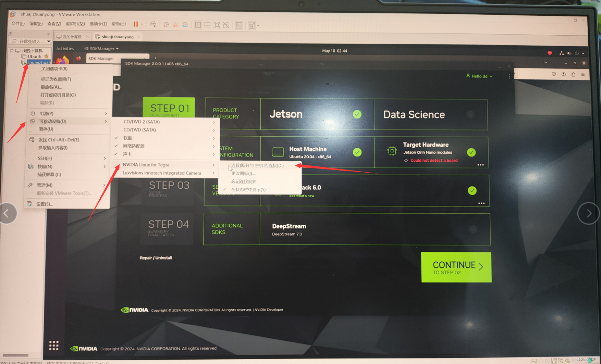
Task: Switch to the 我的计算机 tab
Action: point(72,37)
